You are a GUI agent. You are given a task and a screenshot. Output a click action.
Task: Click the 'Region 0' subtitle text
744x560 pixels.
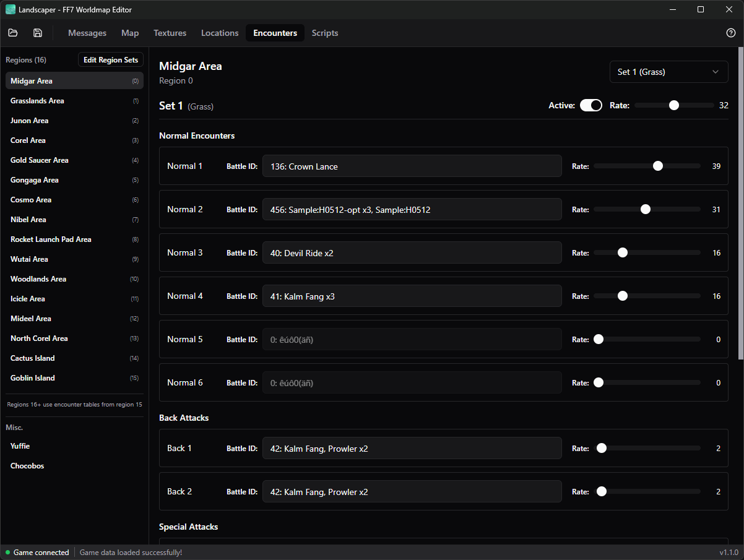[176, 80]
